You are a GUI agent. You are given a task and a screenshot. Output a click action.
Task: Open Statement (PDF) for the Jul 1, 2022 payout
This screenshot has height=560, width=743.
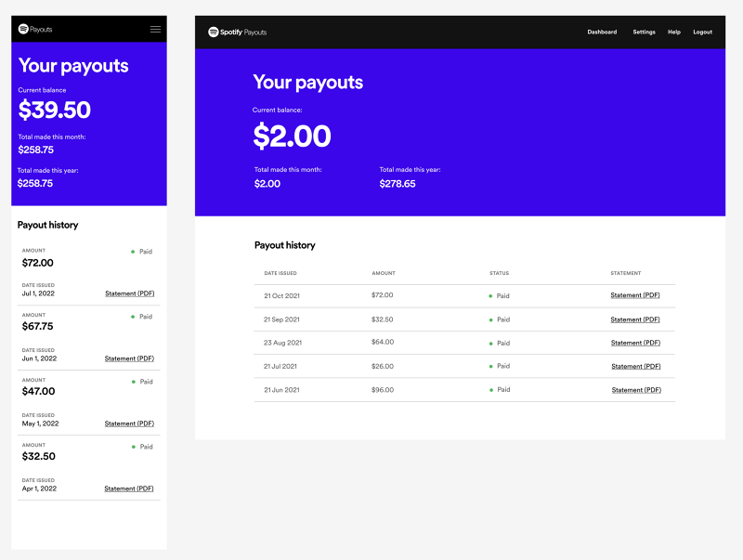click(129, 293)
